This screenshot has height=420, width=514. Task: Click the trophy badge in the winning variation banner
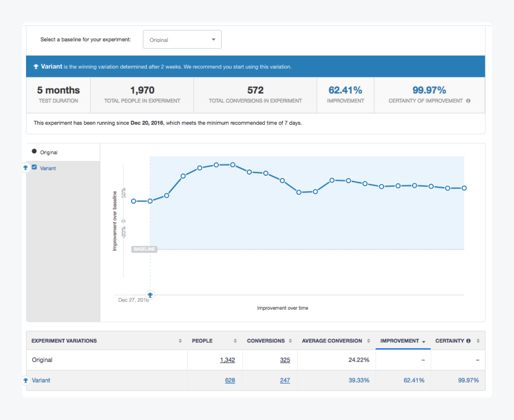point(36,66)
